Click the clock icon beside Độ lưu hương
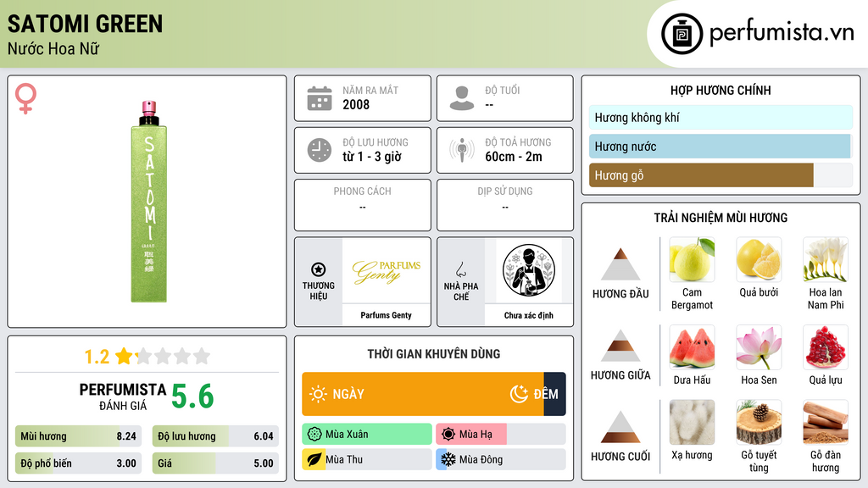868x488 pixels. tap(320, 150)
